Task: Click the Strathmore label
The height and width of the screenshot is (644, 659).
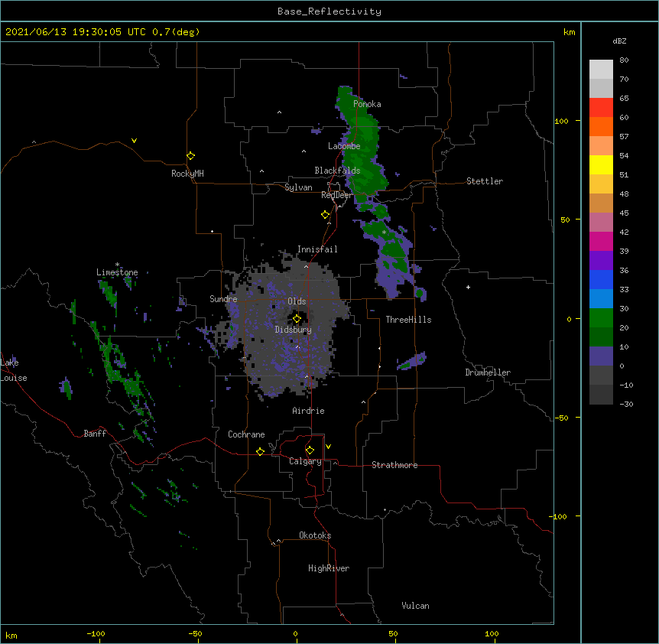Action: (x=394, y=465)
